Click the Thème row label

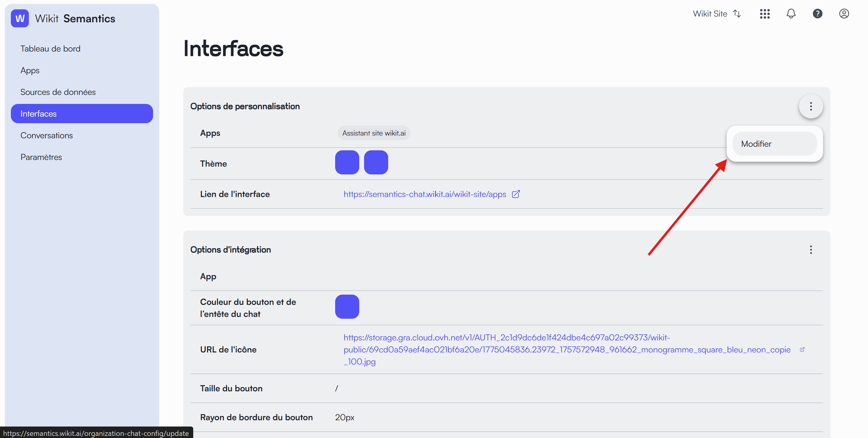coord(213,164)
